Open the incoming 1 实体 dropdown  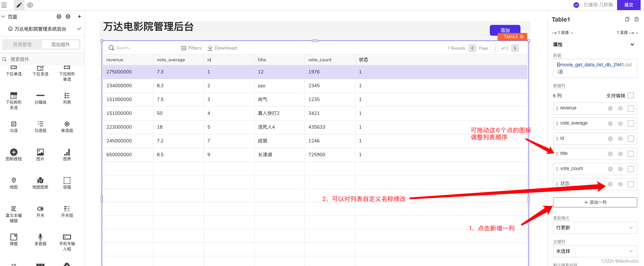pos(563,33)
